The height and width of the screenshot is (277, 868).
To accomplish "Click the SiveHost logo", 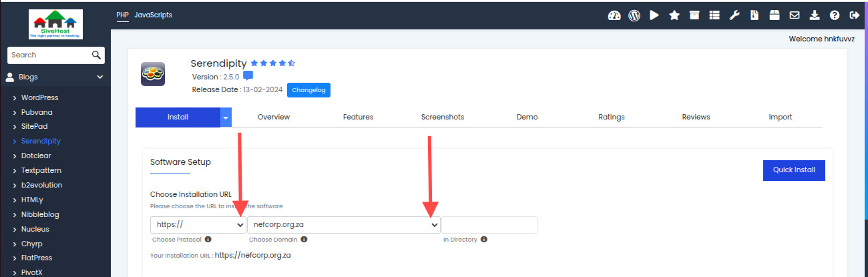I will tap(55, 24).
